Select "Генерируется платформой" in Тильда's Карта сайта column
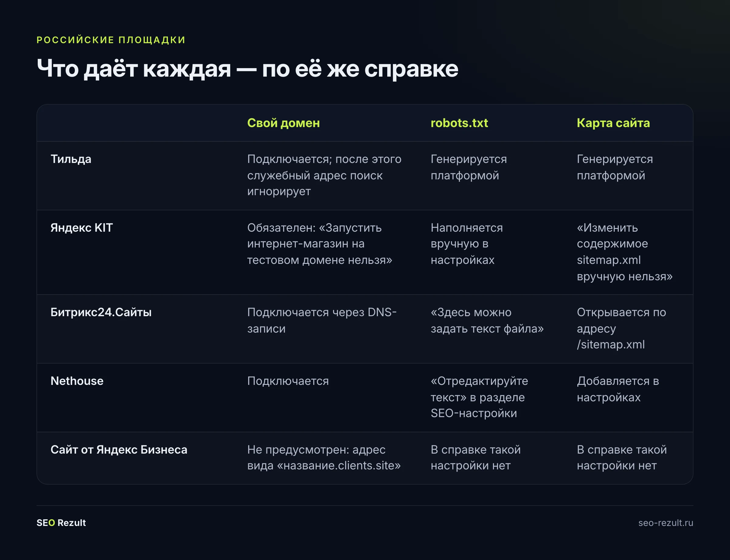 pos(615,167)
